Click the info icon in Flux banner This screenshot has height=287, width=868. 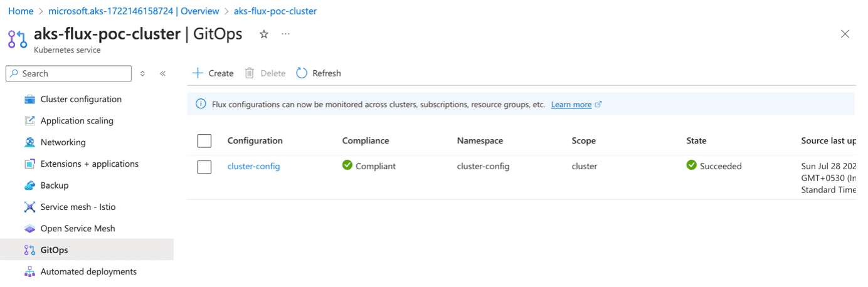tap(201, 104)
